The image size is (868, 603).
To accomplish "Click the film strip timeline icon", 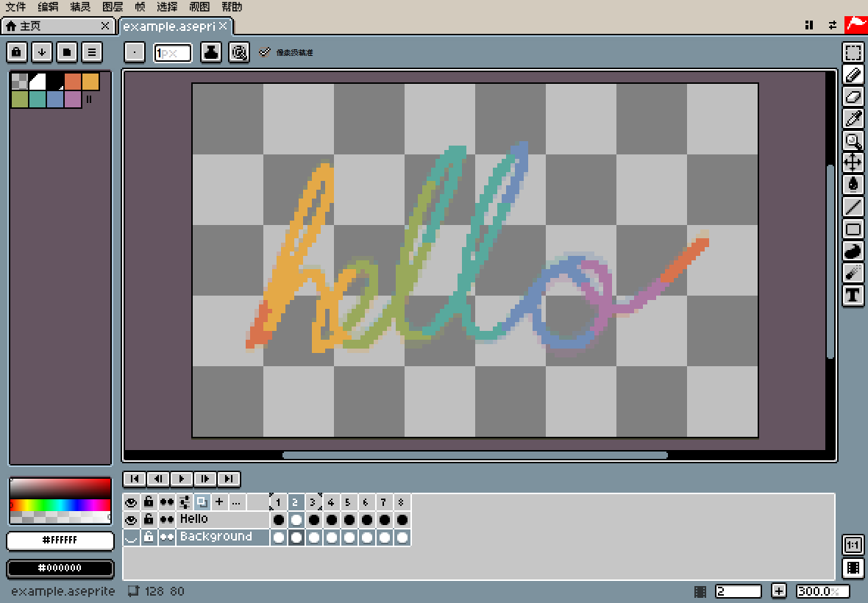I will click(x=853, y=568).
